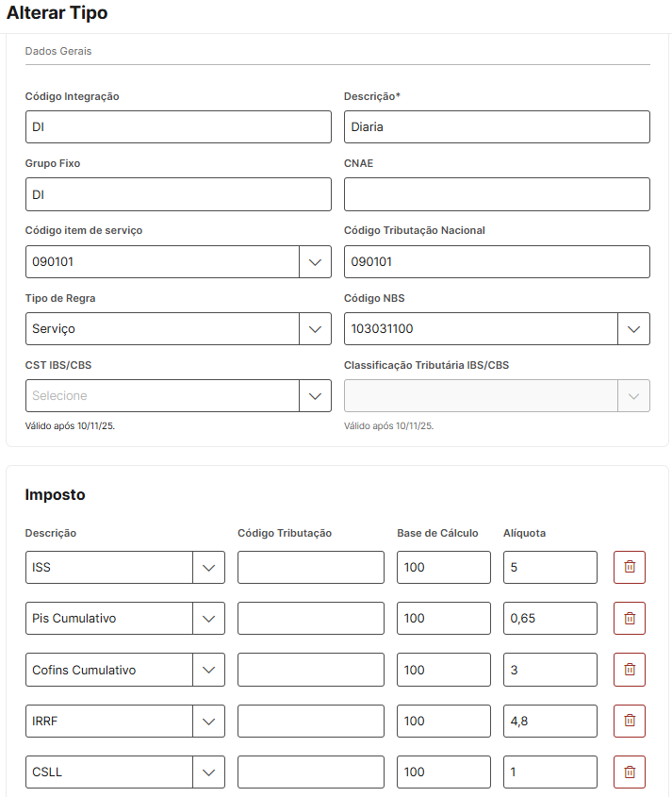672x797 pixels.
Task: Delete the Cofins Cumulativo row
Action: click(630, 670)
